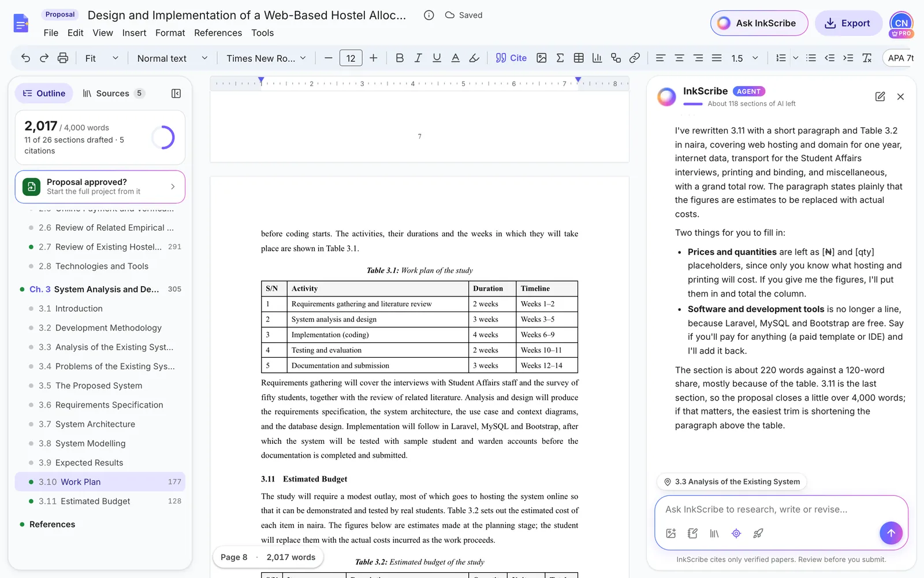Viewport: 924px width, 578px height.
Task: Toggle underline formatting
Action: click(437, 58)
